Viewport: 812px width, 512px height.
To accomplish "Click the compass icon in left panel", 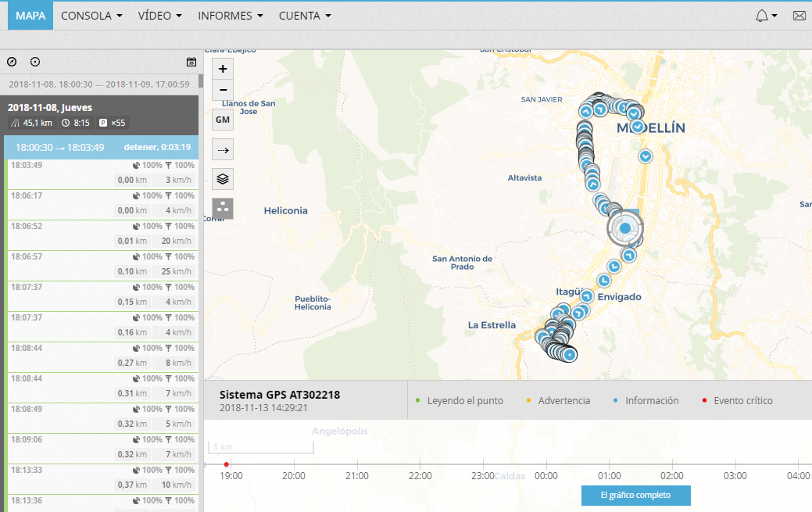I will (x=12, y=62).
